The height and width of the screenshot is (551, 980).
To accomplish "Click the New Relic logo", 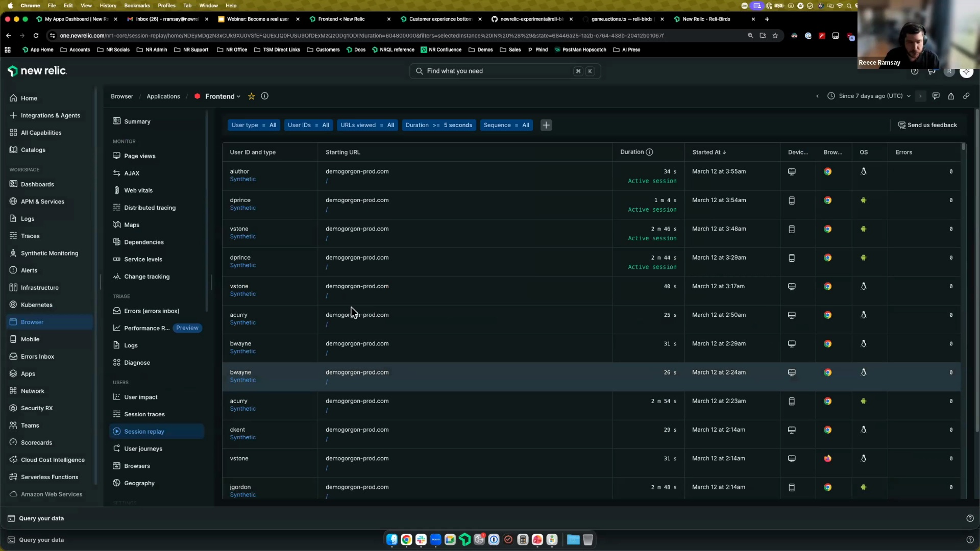I will (37, 71).
